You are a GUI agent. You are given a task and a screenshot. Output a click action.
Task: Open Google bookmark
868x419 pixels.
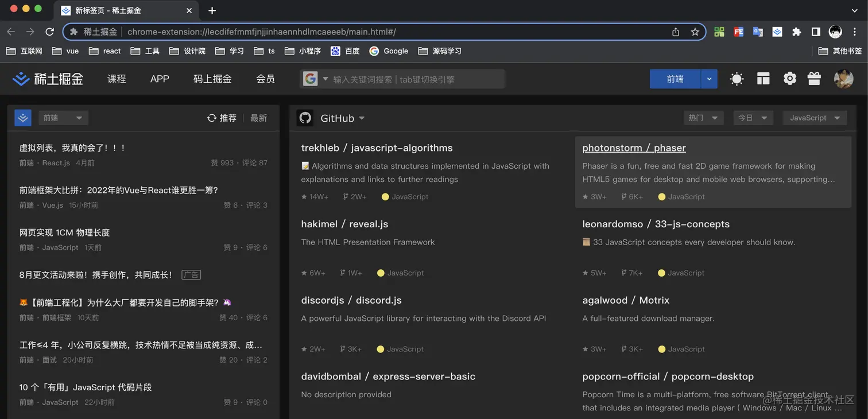[x=389, y=51]
